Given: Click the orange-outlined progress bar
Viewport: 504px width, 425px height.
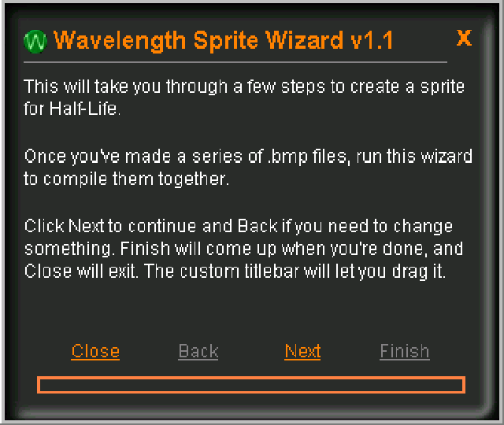Looking at the screenshot, I should point(250,385).
